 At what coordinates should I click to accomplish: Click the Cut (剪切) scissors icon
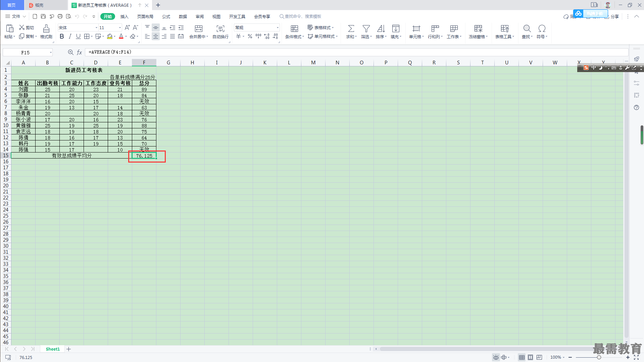[22, 27]
